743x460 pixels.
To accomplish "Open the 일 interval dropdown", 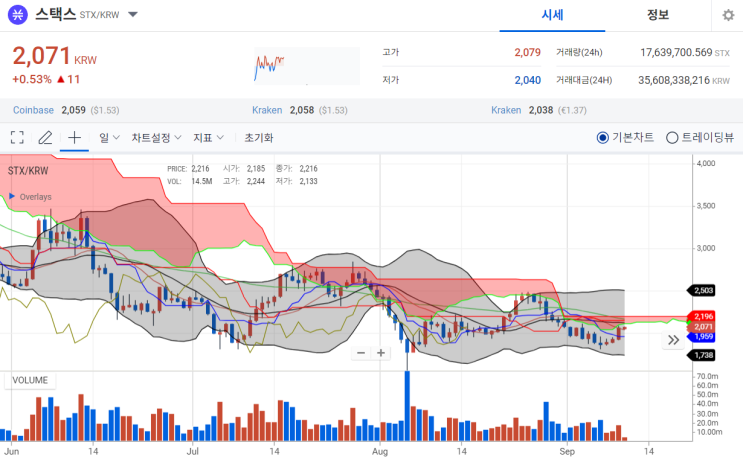I will pos(109,137).
